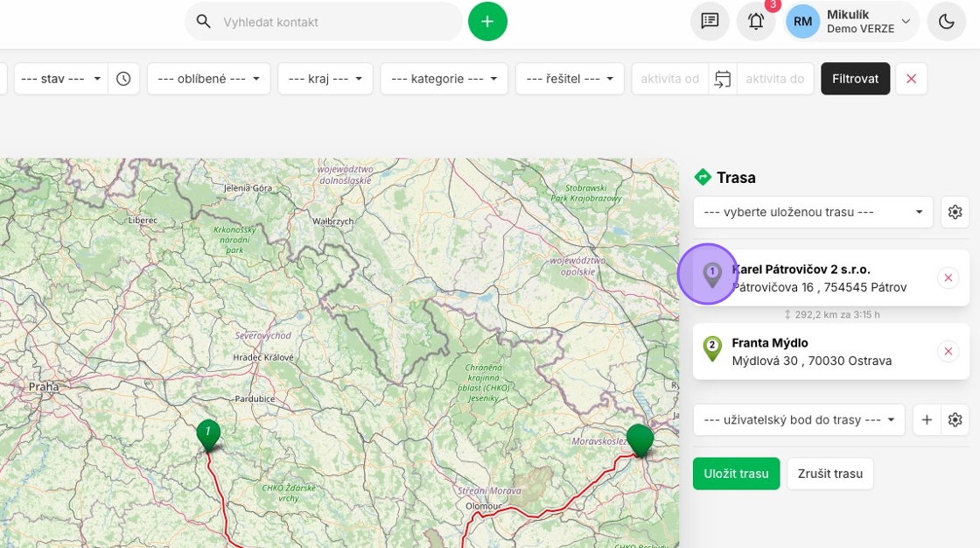Click the Uložit trasu button
This screenshot has width=980, height=548.
click(736, 474)
